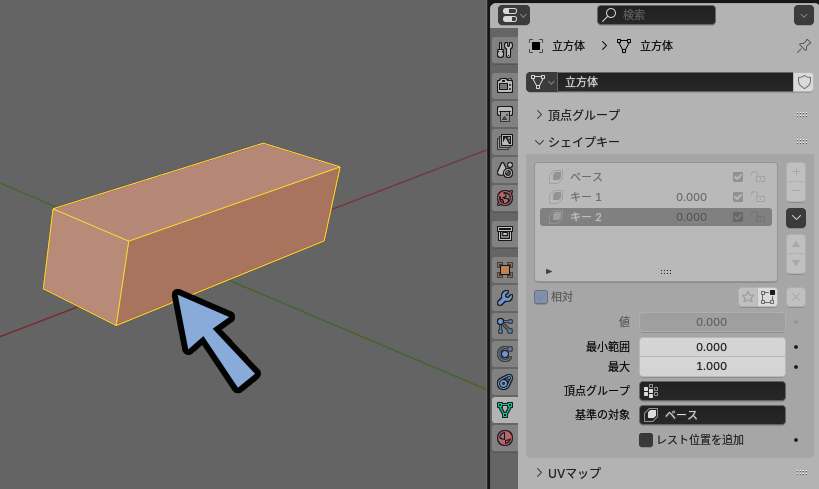Open the Tool properties tab
819x489 pixels.
[505, 50]
